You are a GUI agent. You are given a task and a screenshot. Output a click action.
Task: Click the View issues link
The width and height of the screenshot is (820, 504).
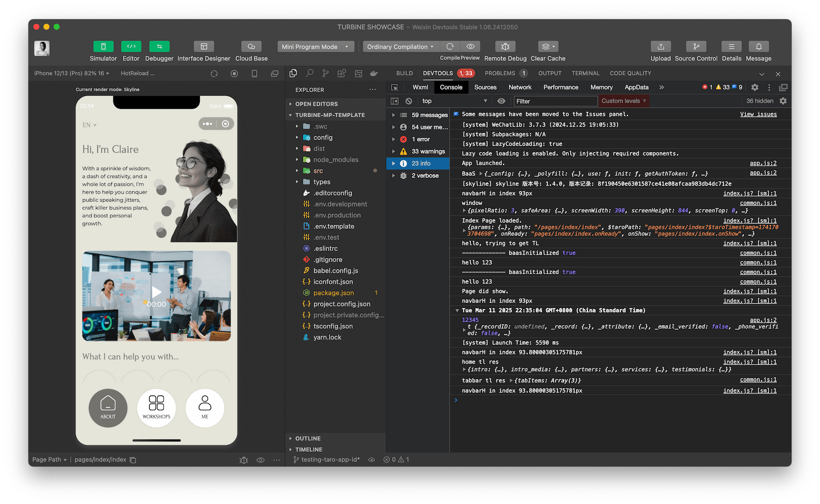tap(758, 114)
